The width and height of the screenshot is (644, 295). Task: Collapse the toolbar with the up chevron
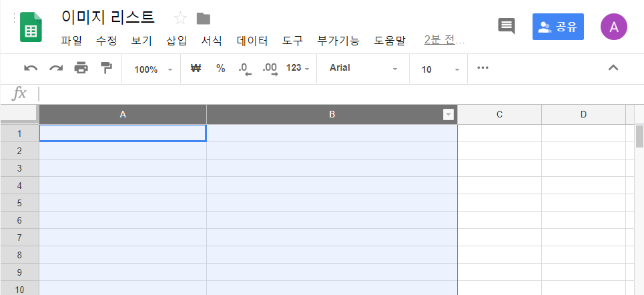click(x=614, y=67)
